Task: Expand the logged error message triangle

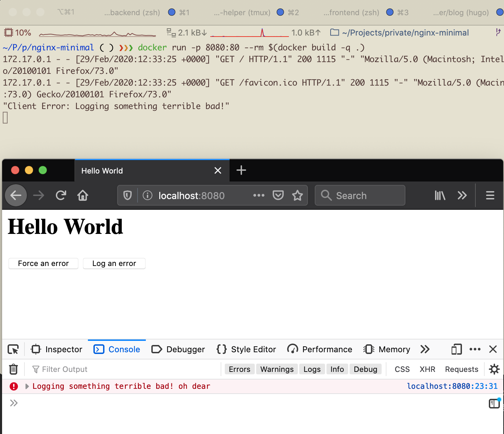Action: coord(27,386)
